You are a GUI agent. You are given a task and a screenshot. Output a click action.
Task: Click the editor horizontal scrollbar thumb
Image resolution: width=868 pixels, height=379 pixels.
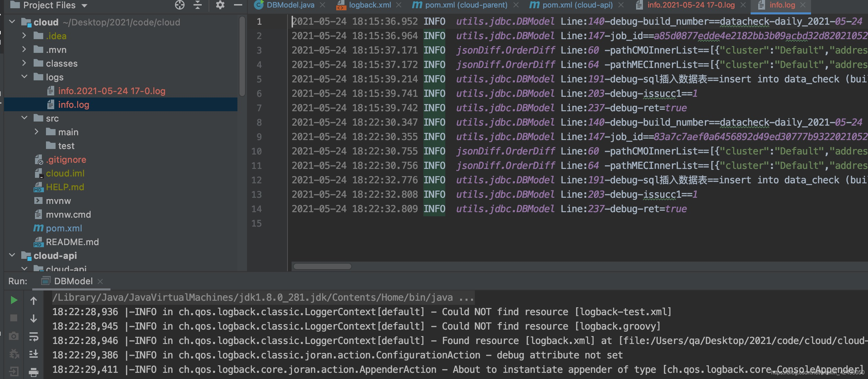tap(322, 266)
